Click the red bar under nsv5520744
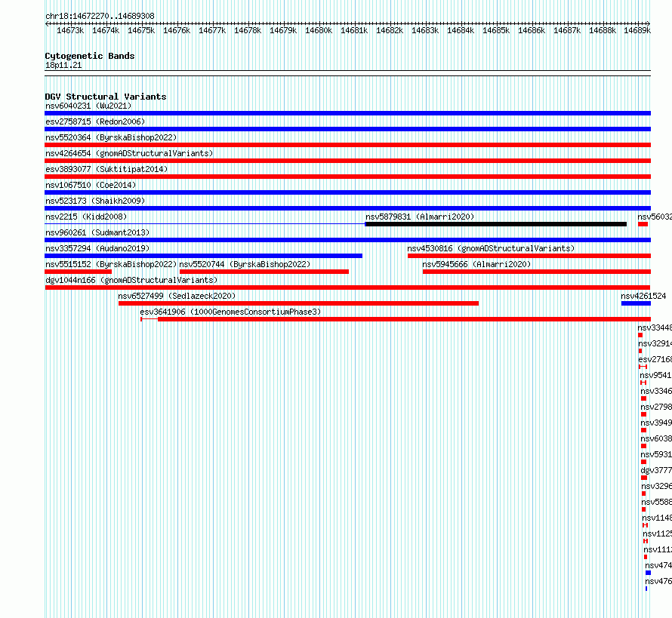The height and width of the screenshot is (618, 672). click(x=264, y=272)
